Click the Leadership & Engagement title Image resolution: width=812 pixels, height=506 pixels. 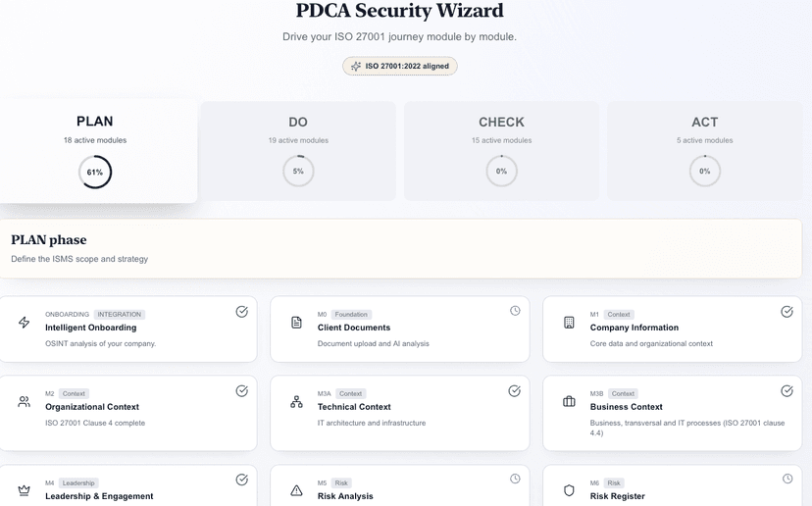99,496
